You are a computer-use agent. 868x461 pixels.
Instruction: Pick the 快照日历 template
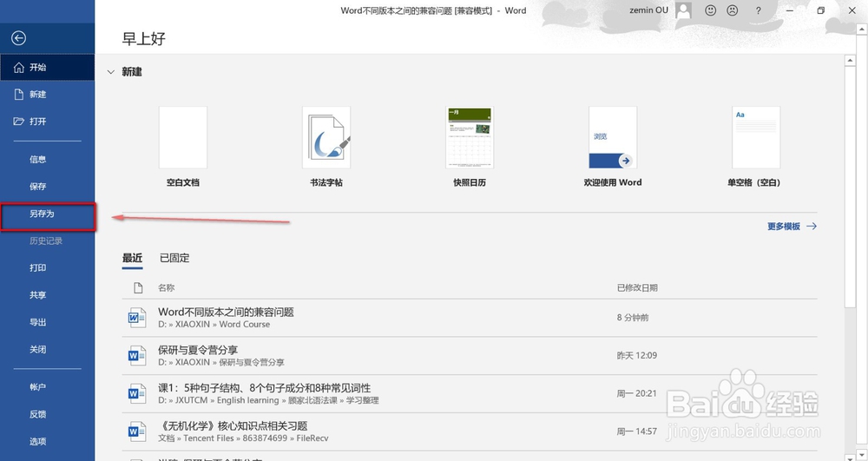[470, 137]
